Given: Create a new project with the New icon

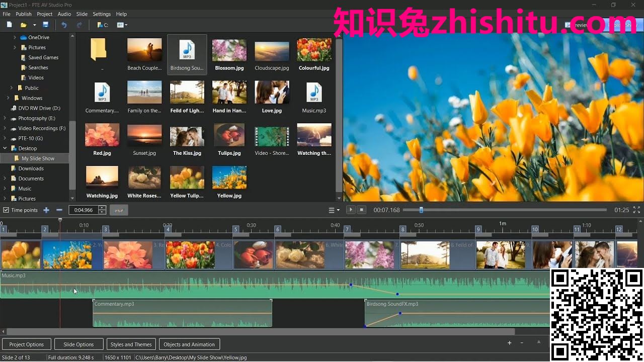Looking at the screenshot, I should pyautogui.click(x=9, y=25).
